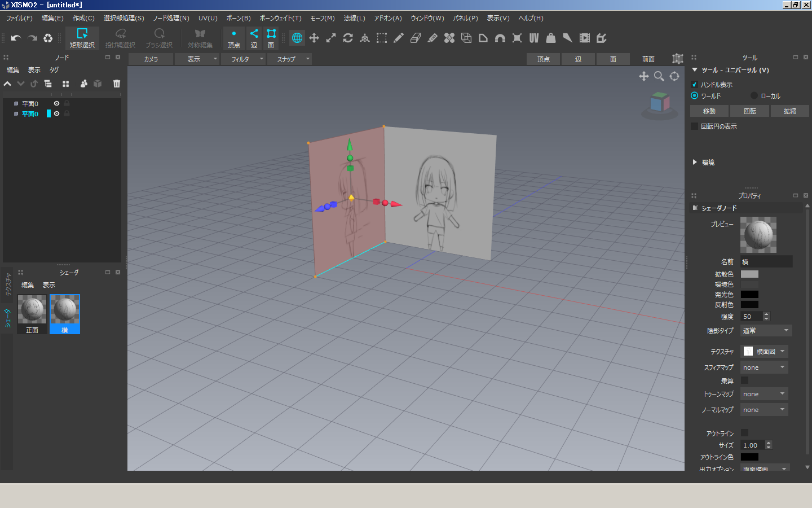This screenshot has width=812, height=508.
Task: Select the cube wireframe primitive icon
Action: click(466, 38)
